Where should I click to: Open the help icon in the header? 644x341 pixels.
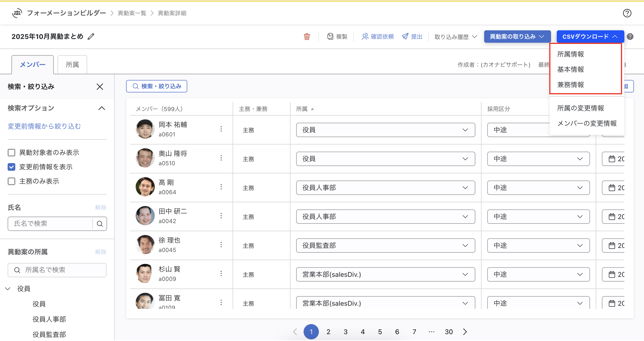click(627, 13)
